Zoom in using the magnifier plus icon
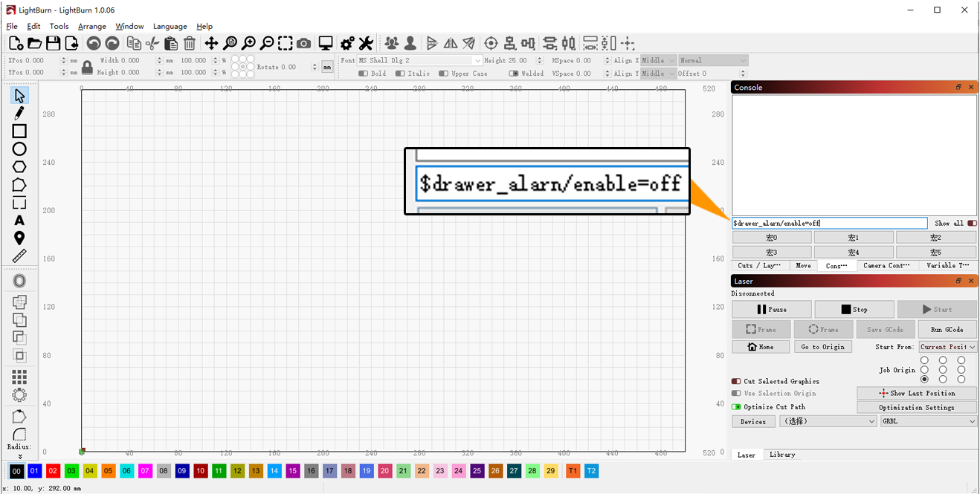This screenshot has width=980, height=494. click(248, 44)
